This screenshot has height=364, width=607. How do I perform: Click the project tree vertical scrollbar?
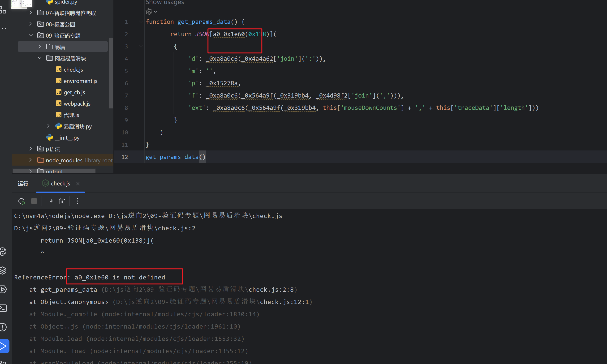tap(111, 73)
